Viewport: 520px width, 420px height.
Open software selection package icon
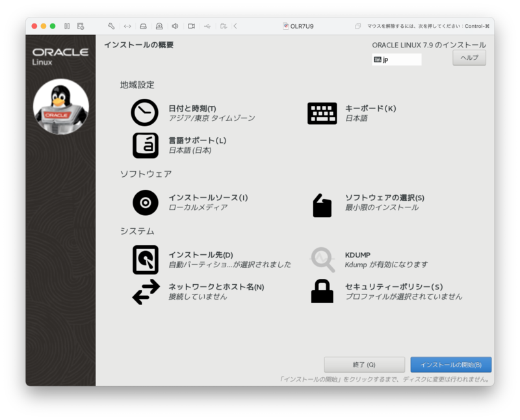(x=322, y=205)
